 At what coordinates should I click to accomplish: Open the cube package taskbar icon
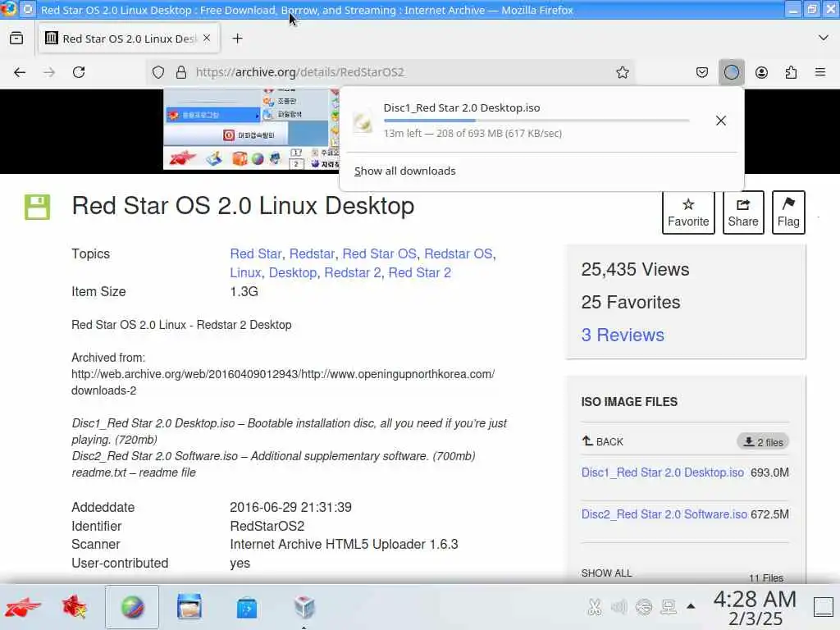(x=304, y=608)
